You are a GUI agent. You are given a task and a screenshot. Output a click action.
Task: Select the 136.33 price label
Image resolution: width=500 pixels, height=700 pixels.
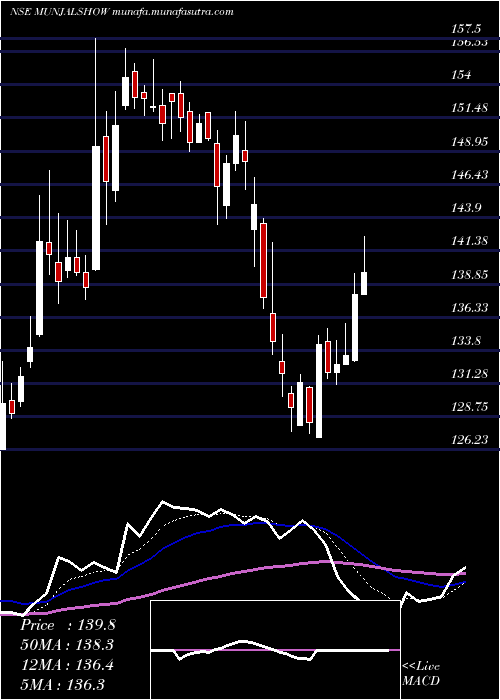[x=469, y=308]
